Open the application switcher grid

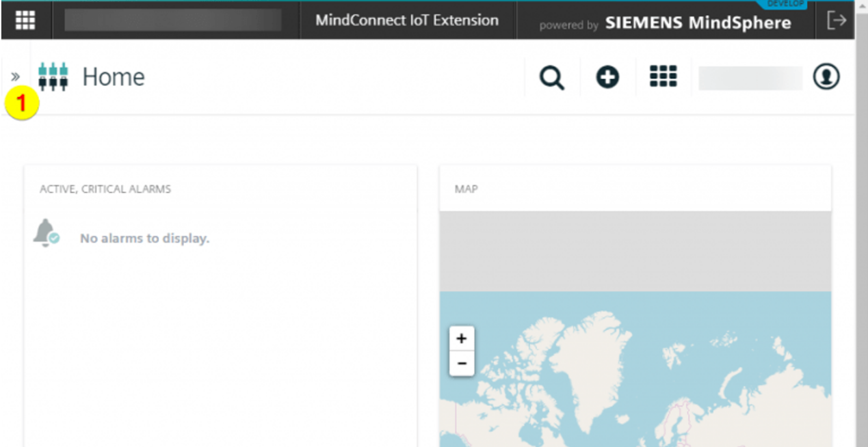(663, 77)
